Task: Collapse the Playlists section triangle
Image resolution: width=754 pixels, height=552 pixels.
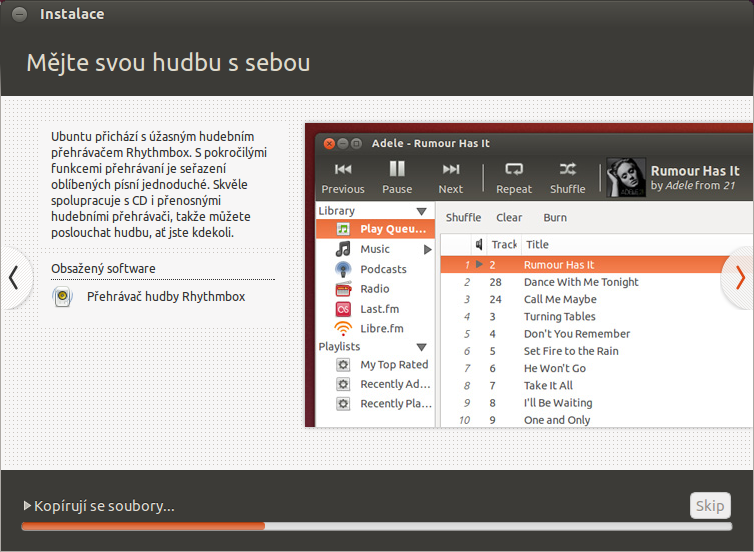Action: point(422,347)
